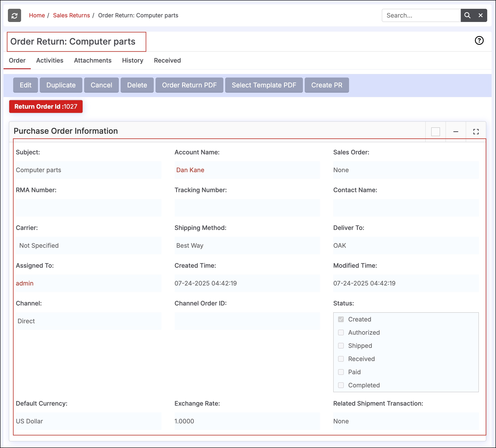The image size is (496, 448).
Task: Click the 'Not Specified' carrier value
Action: [39, 246]
